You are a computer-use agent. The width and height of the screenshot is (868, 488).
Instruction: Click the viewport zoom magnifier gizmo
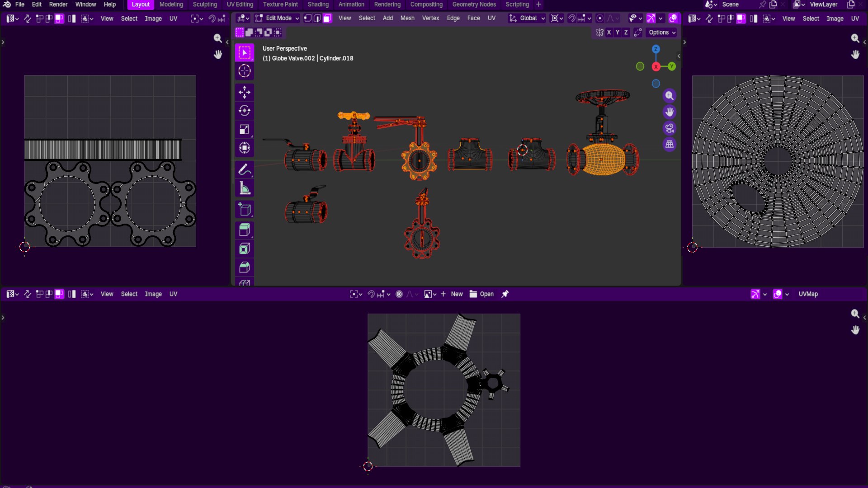tap(670, 96)
